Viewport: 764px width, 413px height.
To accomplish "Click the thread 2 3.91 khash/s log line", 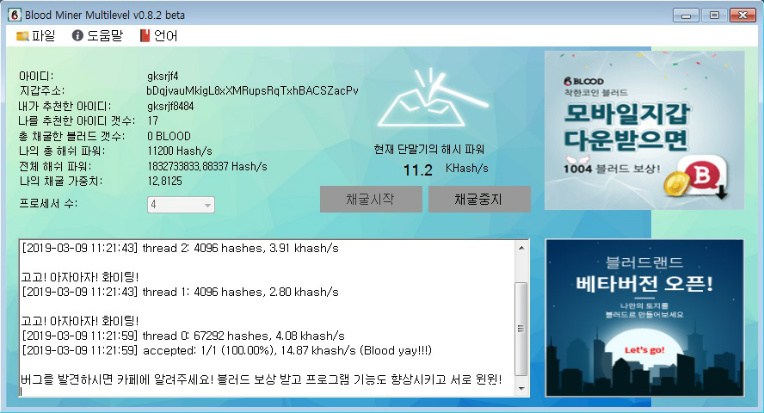I will pos(180,248).
